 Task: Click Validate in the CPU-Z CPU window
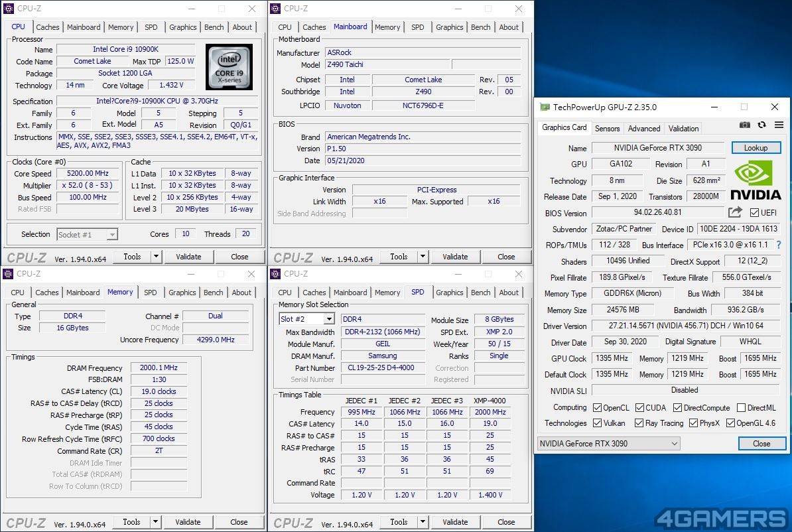(188, 257)
